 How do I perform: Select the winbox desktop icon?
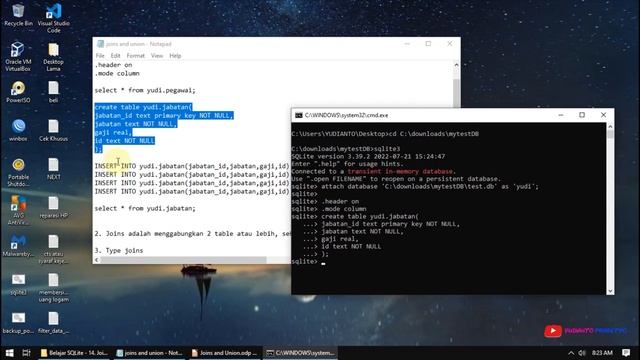pos(18,130)
